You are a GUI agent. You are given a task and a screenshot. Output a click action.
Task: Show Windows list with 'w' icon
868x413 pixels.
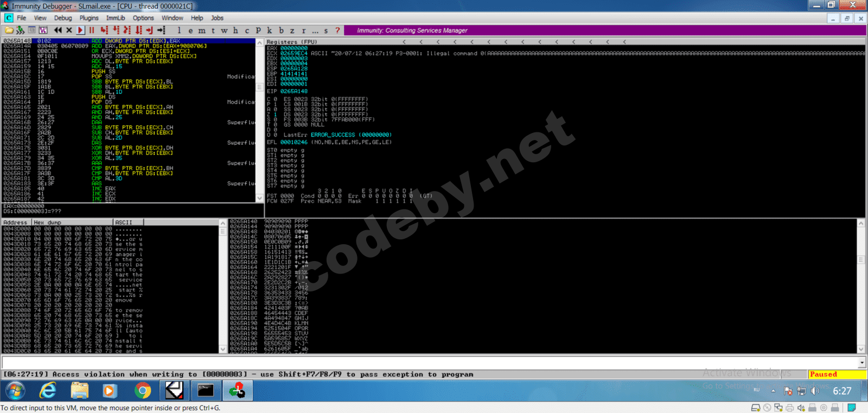tap(224, 30)
